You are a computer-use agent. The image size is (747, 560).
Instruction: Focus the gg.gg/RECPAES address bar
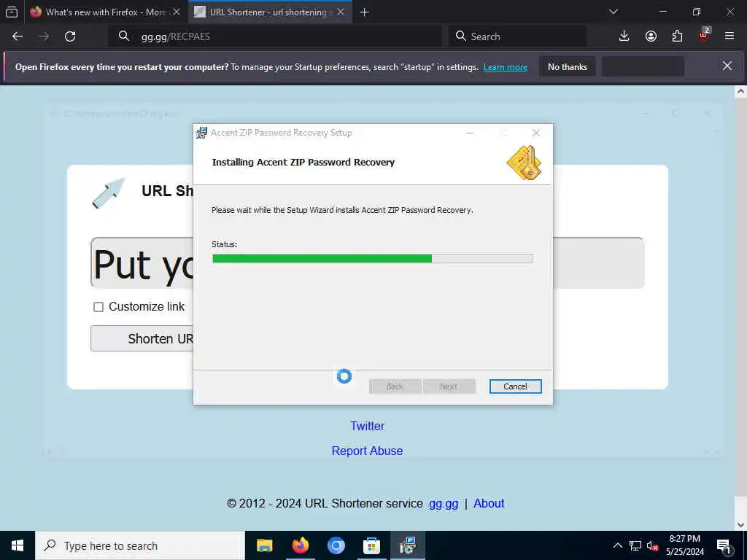tap(275, 36)
